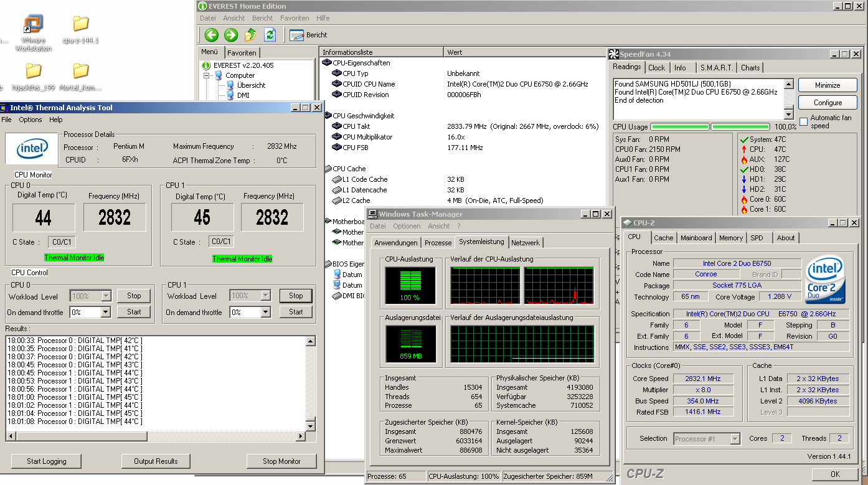
Task: Select the EVEREST v2.20.405 root node
Action: point(237,65)
